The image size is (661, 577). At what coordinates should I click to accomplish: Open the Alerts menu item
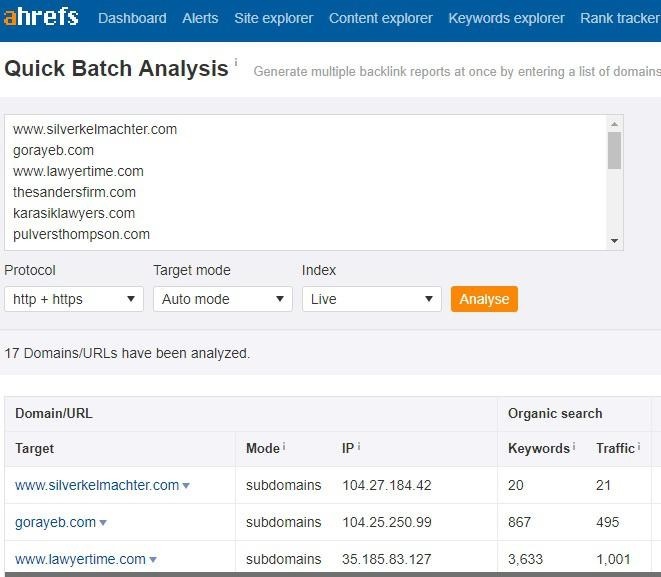point(200,18)
